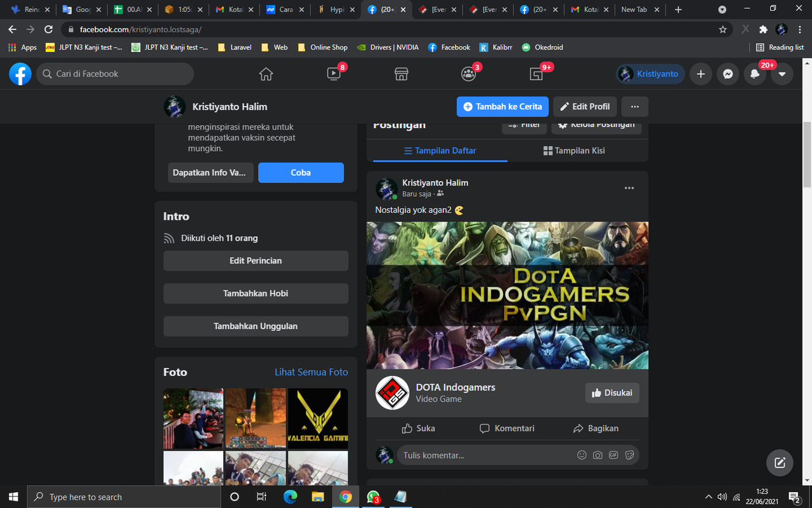Reload the page with Chrome refresh icon
The width and height of the screenshot is (812, 508).
(48, 29)
